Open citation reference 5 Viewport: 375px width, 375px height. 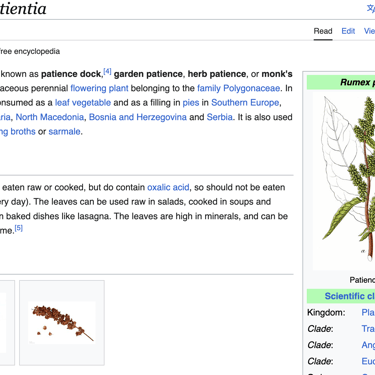pyautogui.click(x=19, y=228)
